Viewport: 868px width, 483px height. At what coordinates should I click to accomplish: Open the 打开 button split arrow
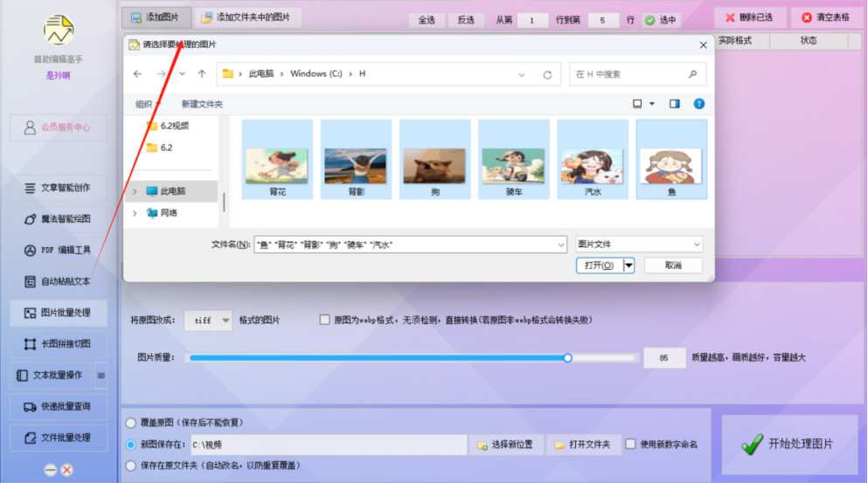pos(628,266)
